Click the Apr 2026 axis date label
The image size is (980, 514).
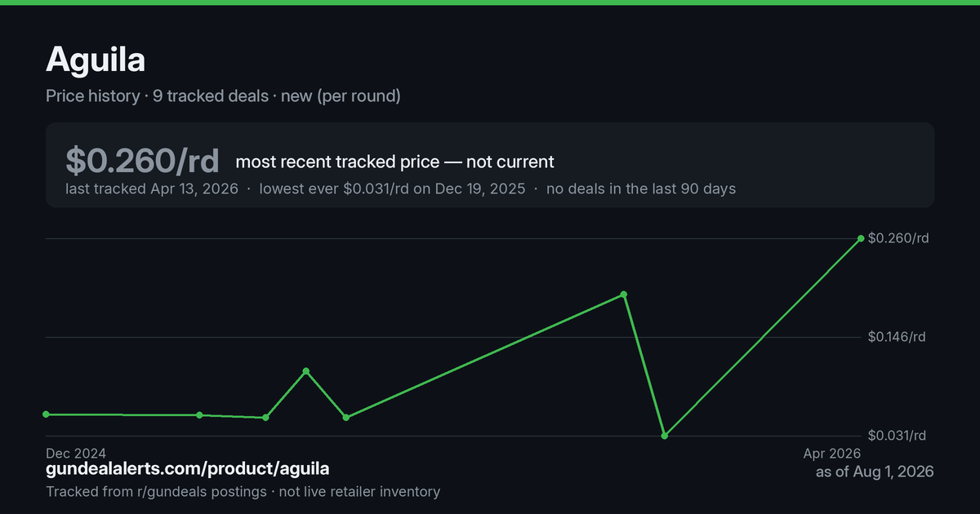click(831, 453)
